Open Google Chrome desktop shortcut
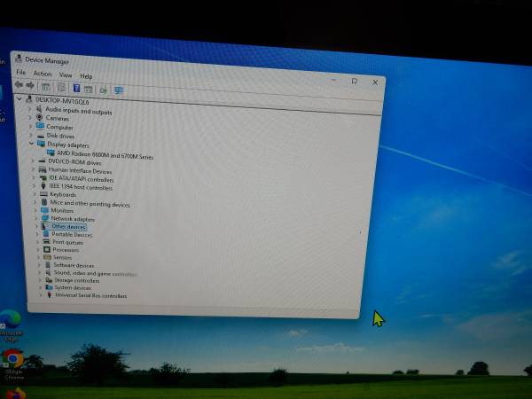 coord(12,359)
